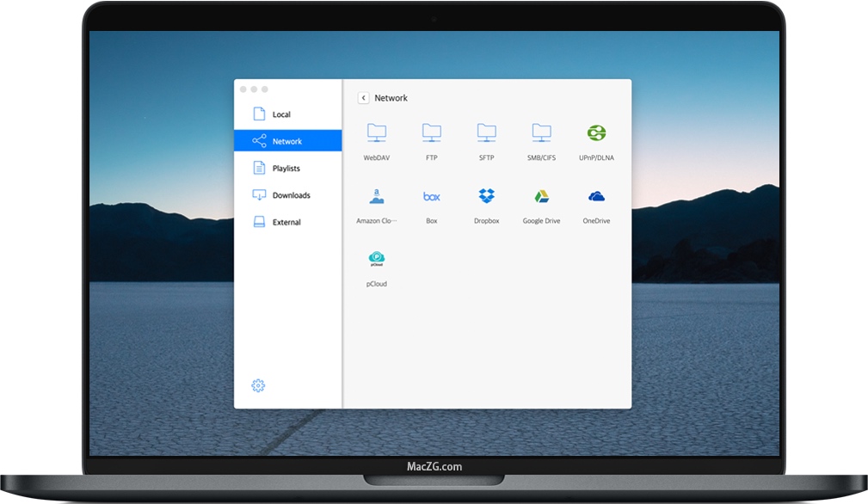Open the External devices section
868x504 pixels.
(286, 222)
